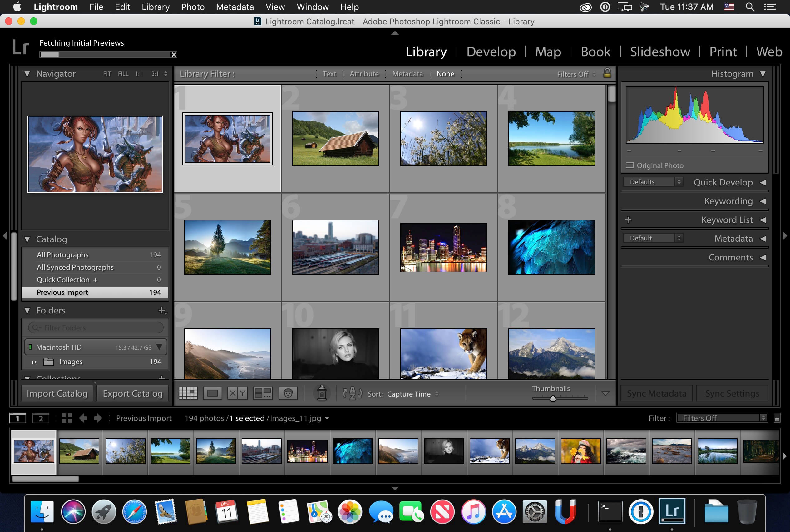Click the Import Catalog button
The image size is (790, 532).
pos(57,393)
